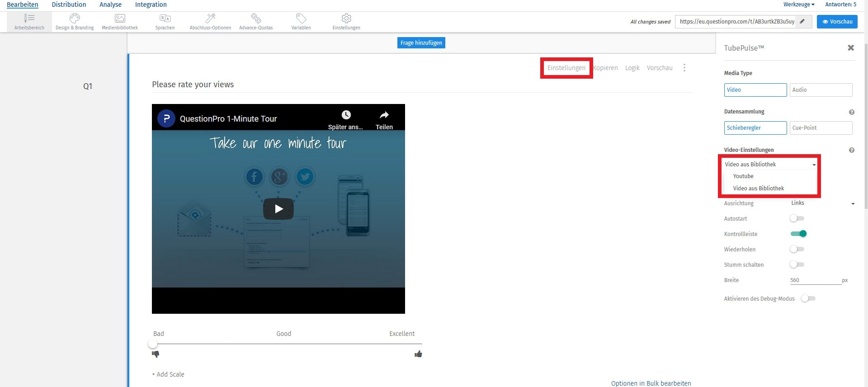
Task: Select Cue-Point data collection
Action: coord(821,127)
